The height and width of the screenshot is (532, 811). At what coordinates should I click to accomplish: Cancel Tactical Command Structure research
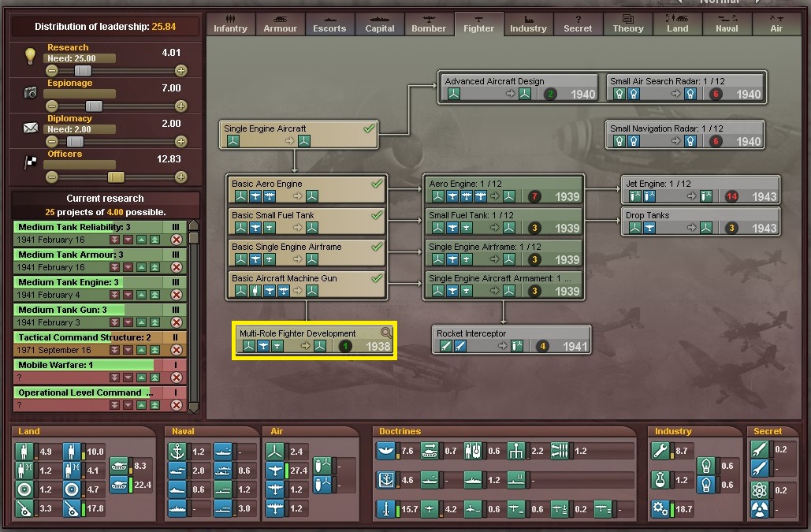(177, 349)
